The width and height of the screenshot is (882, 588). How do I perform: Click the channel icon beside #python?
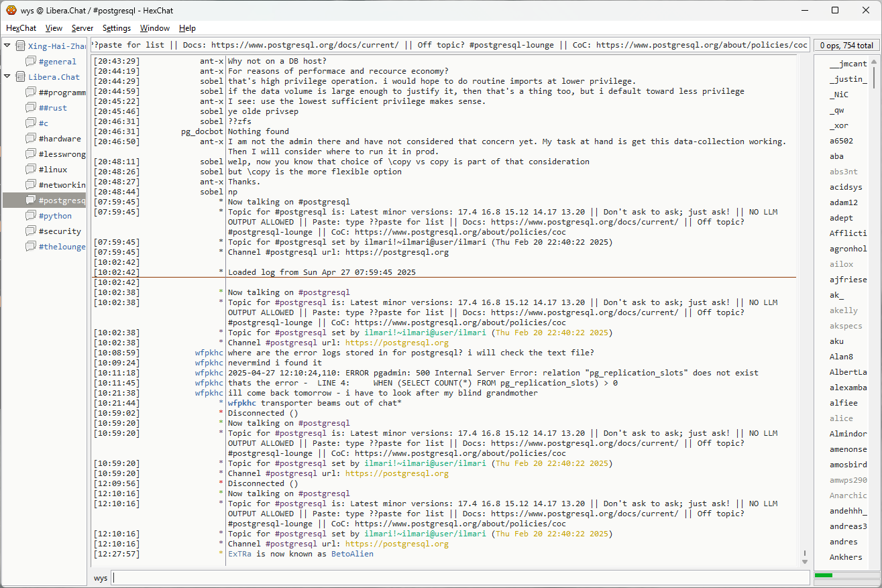click(30, 216)
